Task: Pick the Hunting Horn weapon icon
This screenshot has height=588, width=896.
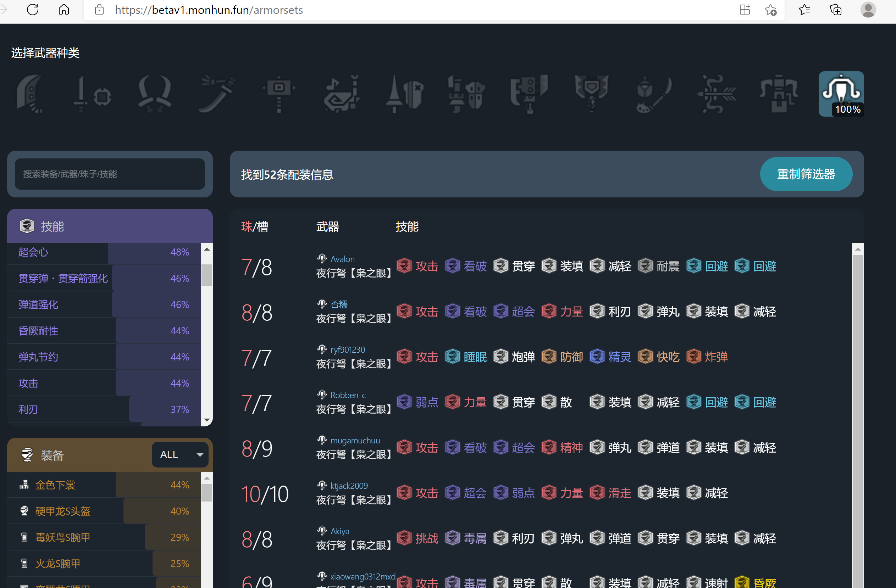Action: [x=342, y=94]
